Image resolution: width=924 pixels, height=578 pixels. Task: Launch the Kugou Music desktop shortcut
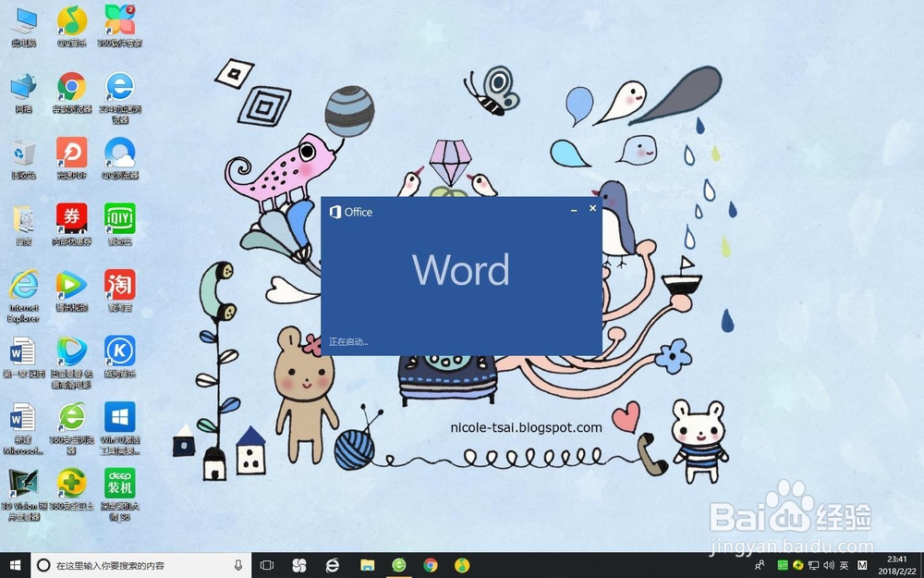(119, 357)
